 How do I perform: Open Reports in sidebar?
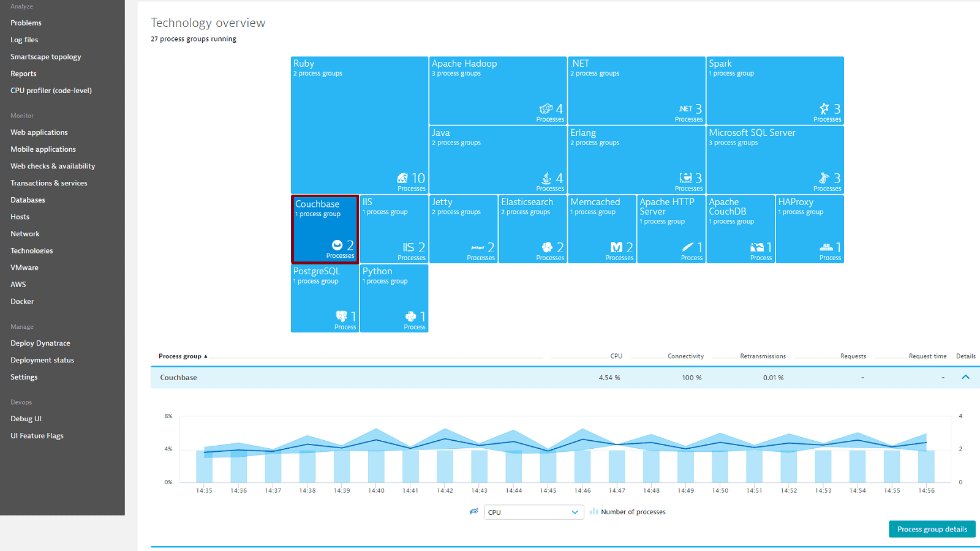tap(23, 73)
